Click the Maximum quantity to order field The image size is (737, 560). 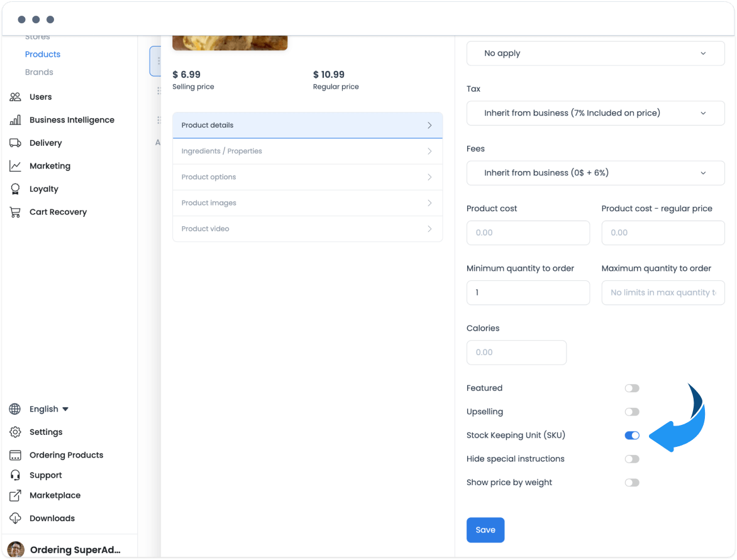(663, 292)
